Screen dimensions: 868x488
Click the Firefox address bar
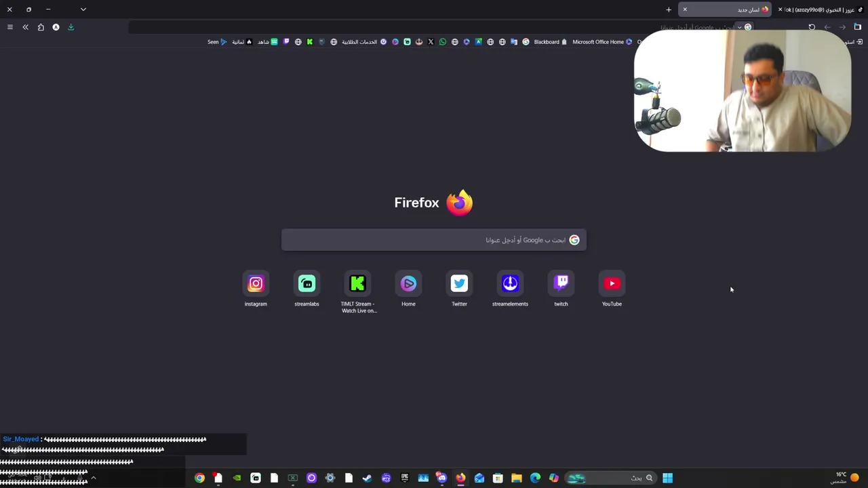[441, 27]
